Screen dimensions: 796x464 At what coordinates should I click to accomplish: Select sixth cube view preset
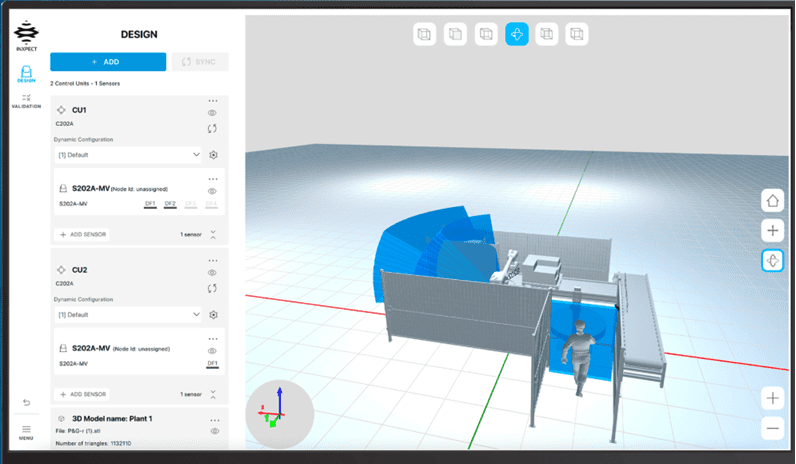pyautogui.click(x=577, y=34)
